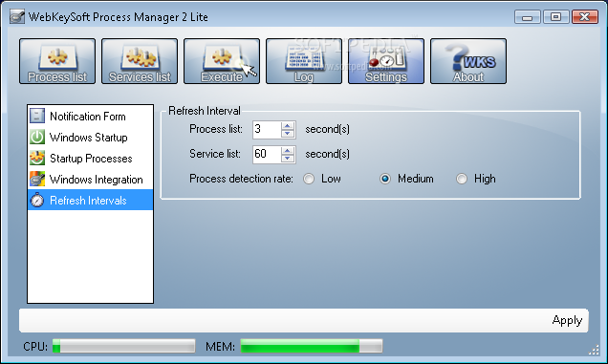Click the 'CPU:' status label
The width and height of the screenshot is (608, 364).
35,346
